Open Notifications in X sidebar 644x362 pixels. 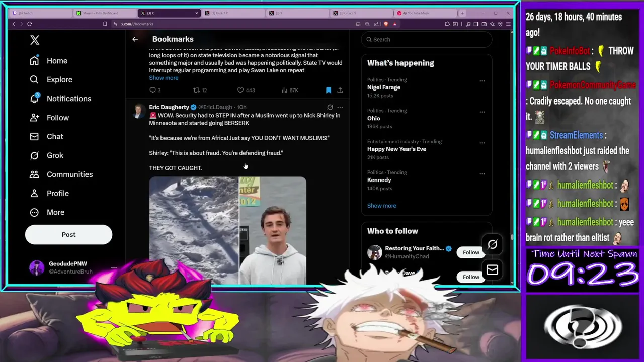click(x=60, y=99)
